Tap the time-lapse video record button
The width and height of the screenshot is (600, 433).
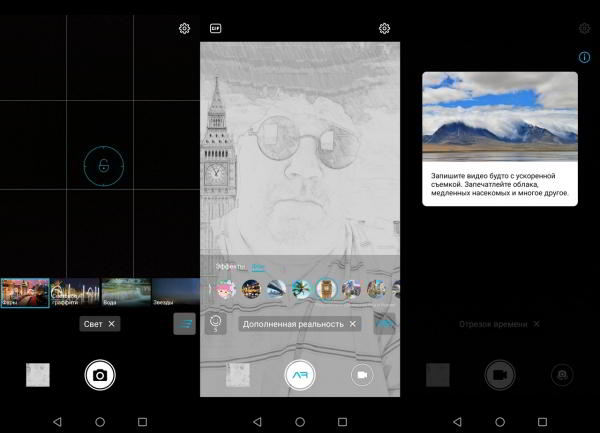click(x=500, y=374)
